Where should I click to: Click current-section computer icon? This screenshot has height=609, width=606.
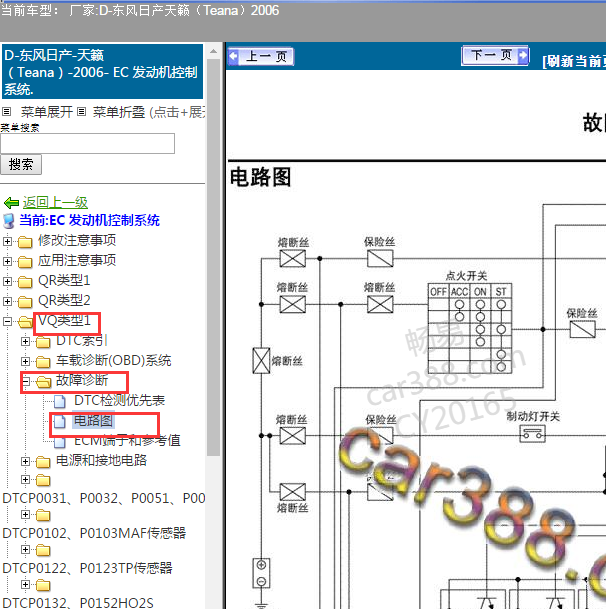[x=9, y=221]
